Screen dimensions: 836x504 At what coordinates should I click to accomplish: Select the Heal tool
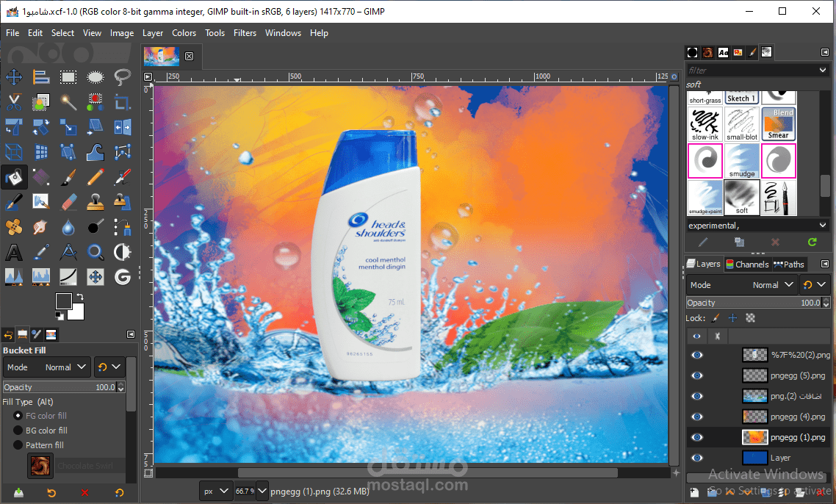[x=14, y=227]
